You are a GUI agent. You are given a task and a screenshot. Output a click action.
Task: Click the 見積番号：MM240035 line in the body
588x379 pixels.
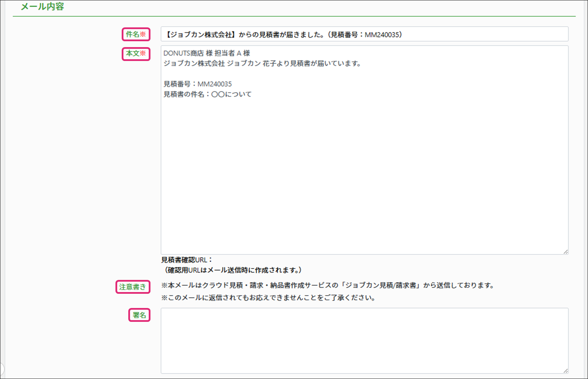coord(198,84)
